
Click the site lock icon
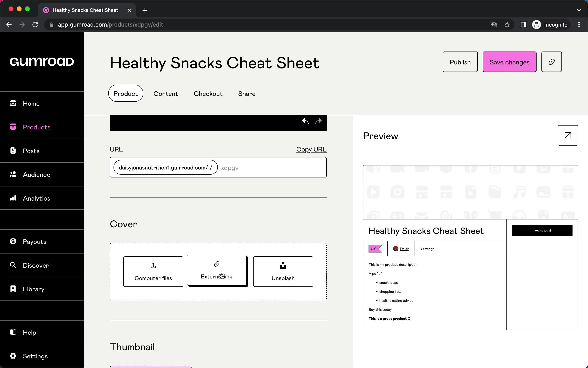coord(51,25)
